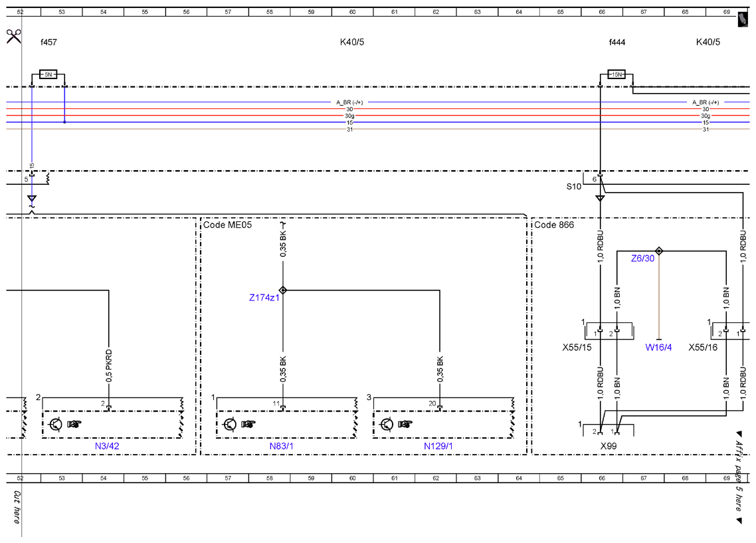Select the transistor symbol in component N3/42
Image resolution: width=756 pixels, height=543 pixels.
[x=55, y=425]
